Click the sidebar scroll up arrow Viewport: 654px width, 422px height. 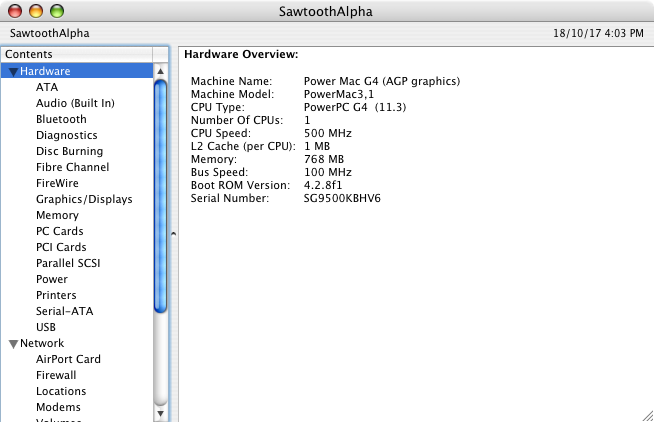coord(161,71)
